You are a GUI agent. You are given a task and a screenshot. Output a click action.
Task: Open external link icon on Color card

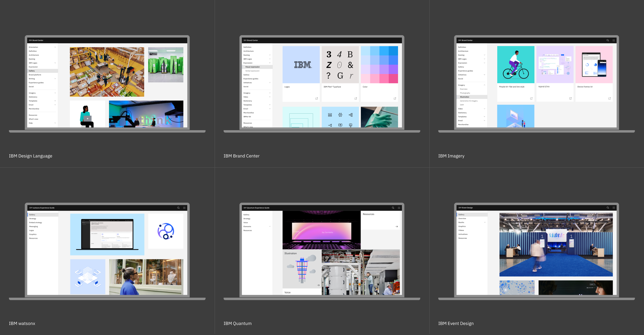395,99
